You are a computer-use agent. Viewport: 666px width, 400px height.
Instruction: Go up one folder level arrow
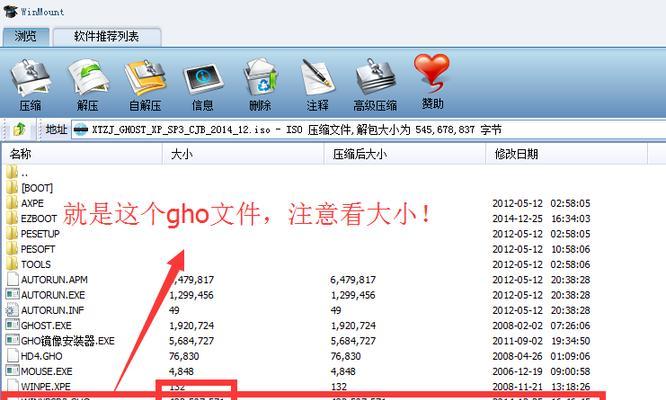pos(20,129)
